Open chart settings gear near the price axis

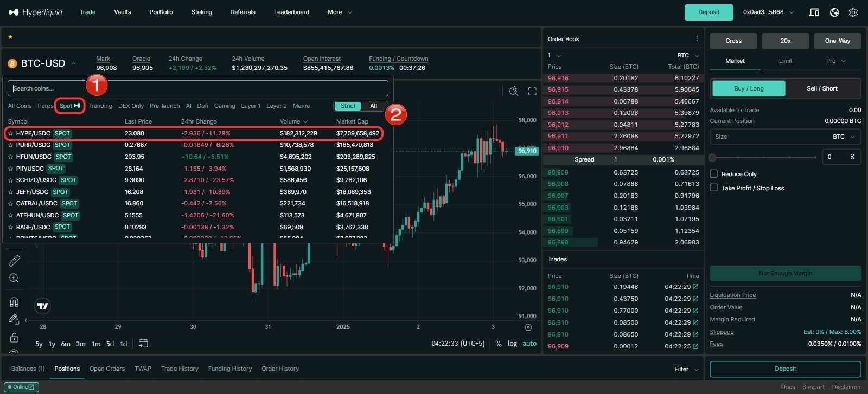[x=528, y=327]
